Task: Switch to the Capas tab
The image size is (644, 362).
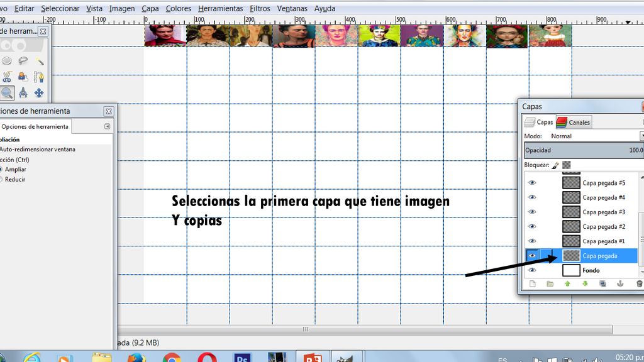Action: click(539, 123)
